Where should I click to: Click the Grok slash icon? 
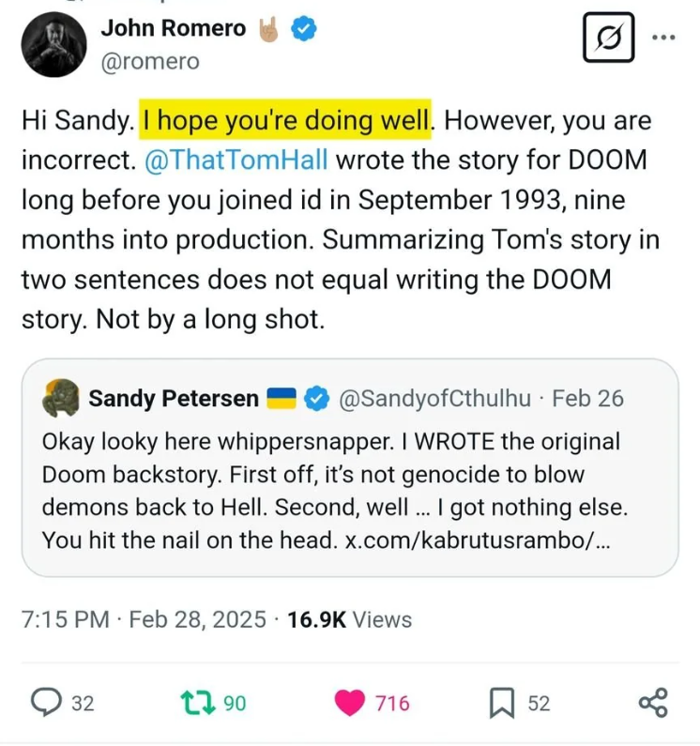click(x=608, y=38)
